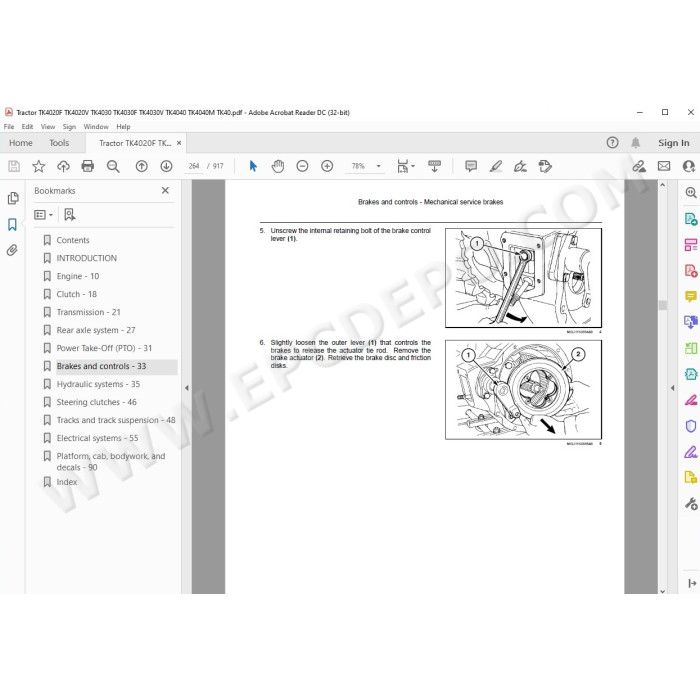Open the notifications bell
Screen dimensions: 700x700
(636, 143)
